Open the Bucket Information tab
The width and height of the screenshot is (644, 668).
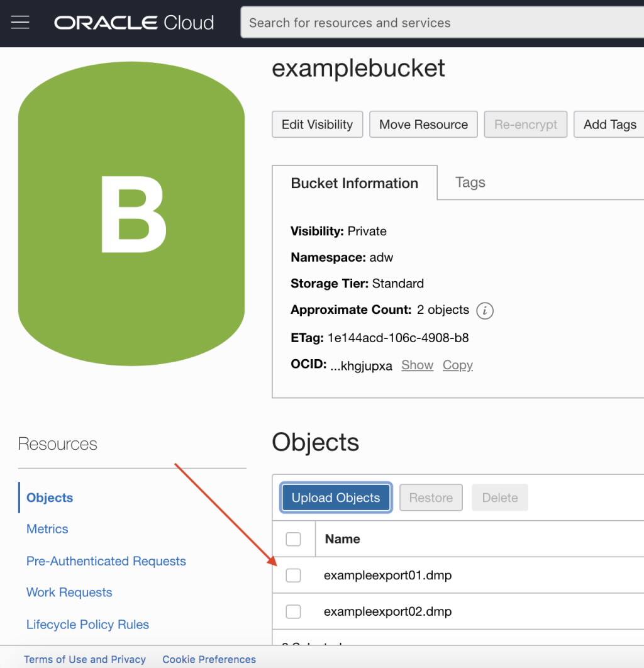click(354, 183)
